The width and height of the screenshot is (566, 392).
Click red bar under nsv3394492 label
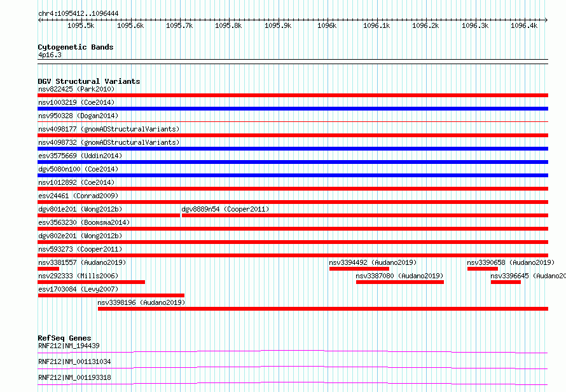point(359,269)
